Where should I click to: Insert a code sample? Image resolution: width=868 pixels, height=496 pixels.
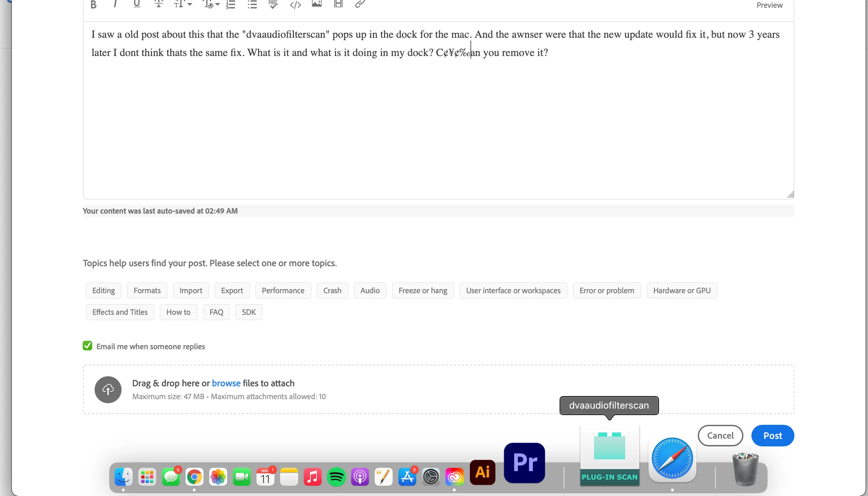click(x=295, y=4)
